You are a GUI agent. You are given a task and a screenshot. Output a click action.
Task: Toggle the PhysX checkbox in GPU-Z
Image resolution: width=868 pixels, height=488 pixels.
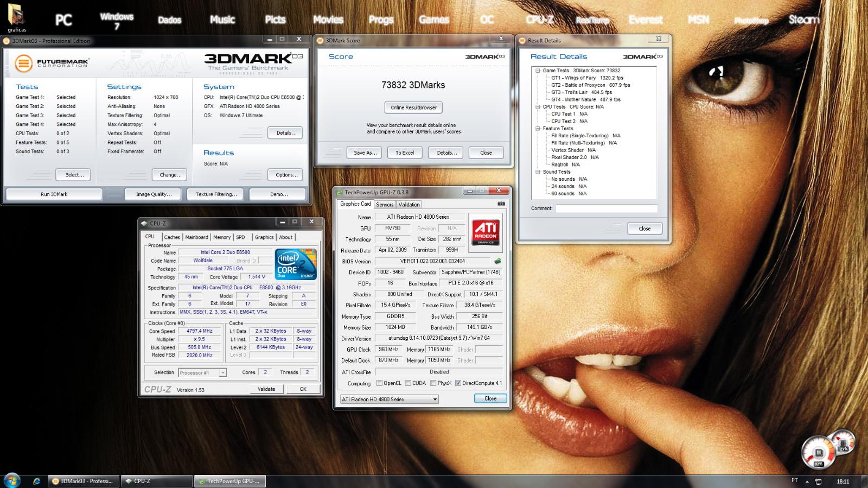(433, 383)
